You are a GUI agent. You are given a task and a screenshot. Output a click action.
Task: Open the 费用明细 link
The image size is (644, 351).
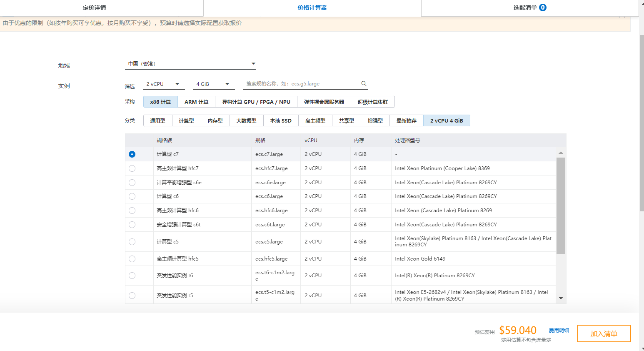tap(559, 331)
